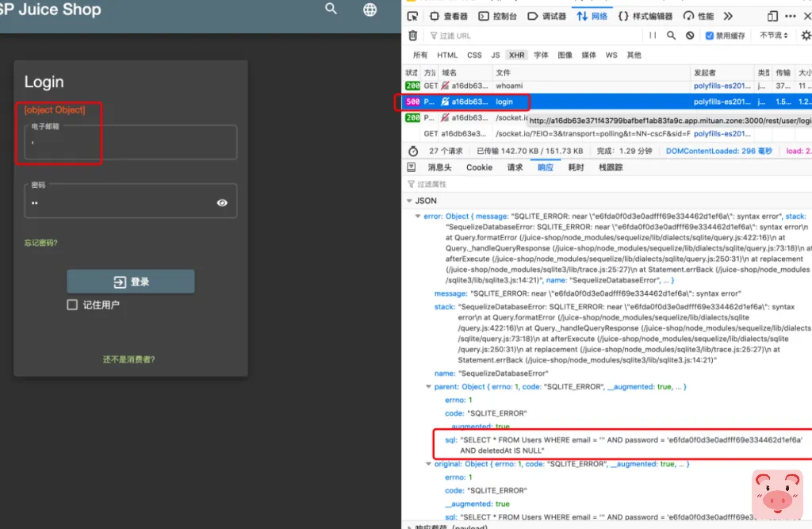This screenshot has height=529, width=812.
Task: Open the Juice Shop search icon
Action: pos(331,9)
